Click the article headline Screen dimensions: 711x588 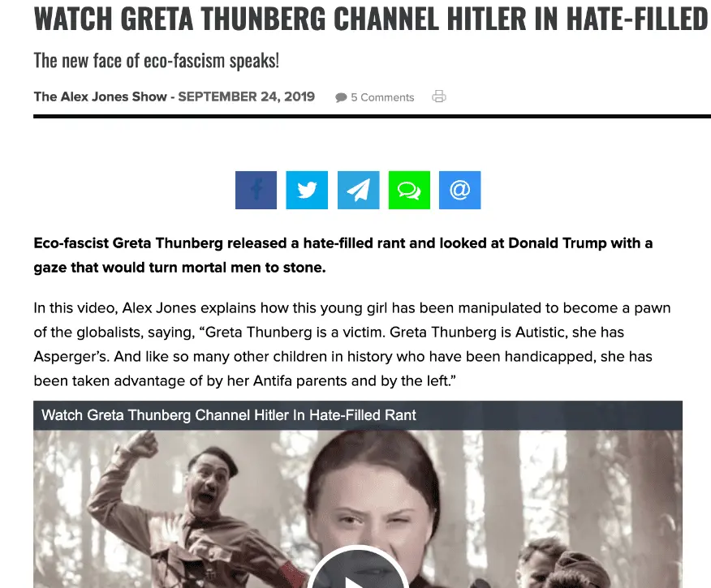pos(371,18)
